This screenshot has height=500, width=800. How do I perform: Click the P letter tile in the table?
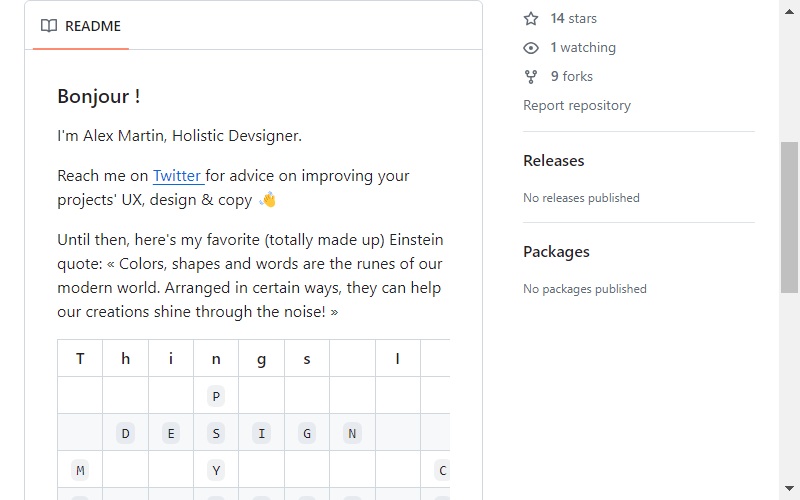(x=216, y=396)
